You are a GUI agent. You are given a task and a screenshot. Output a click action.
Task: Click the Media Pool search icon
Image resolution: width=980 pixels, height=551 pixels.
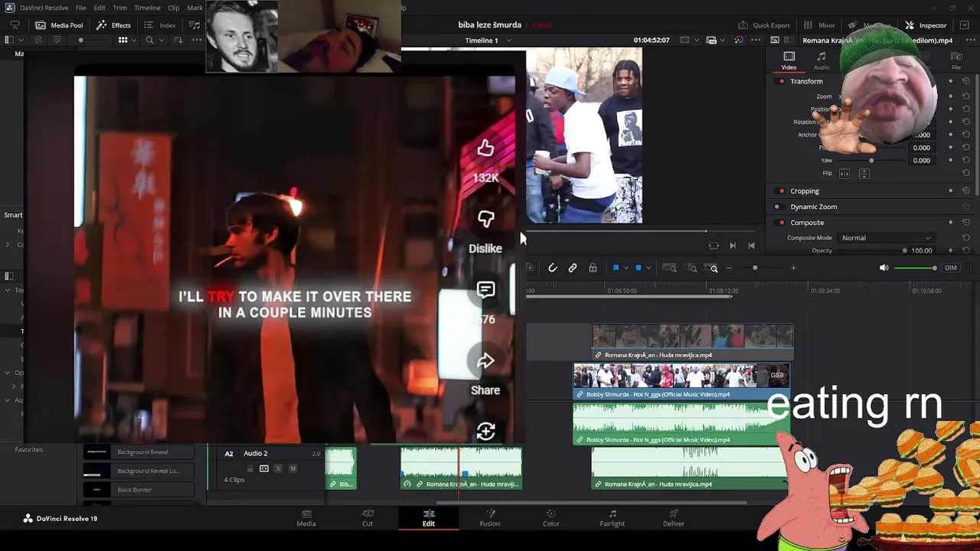pos(149,40)
